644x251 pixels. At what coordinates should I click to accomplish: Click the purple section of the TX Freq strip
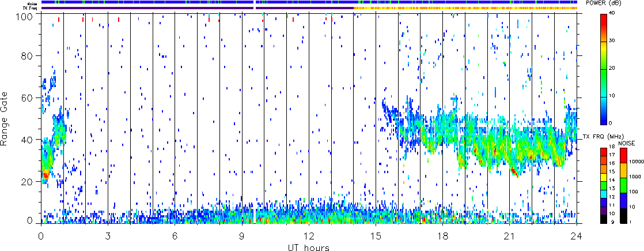click(x=197, y=8)
